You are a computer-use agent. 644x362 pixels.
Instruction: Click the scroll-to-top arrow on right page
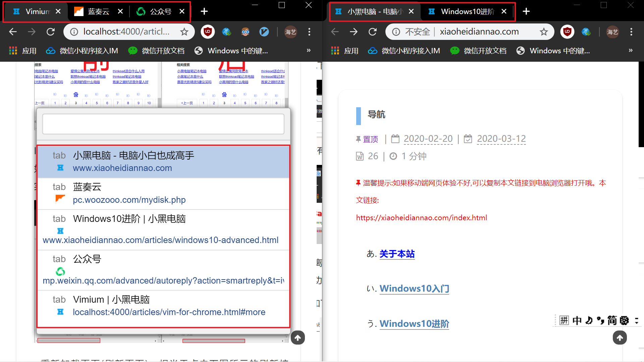pos(620,338)
